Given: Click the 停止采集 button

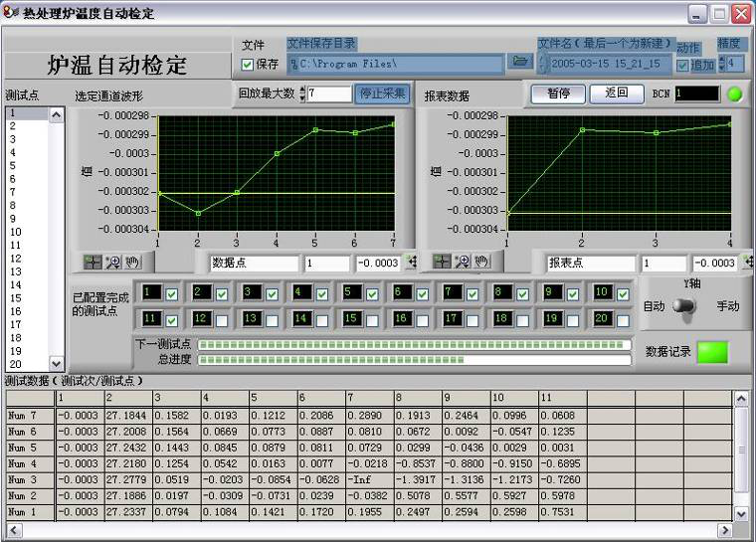Looking at the screenshot, I should (x=382, y=93).
